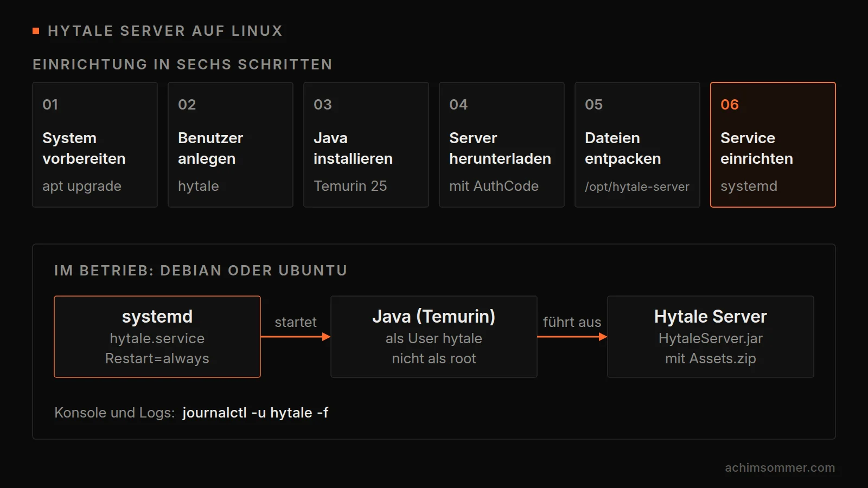This screenshot has height=488, width=868.
Task: Click the 'mit AuthCode' subtitle
Action: tap(494, 186)
